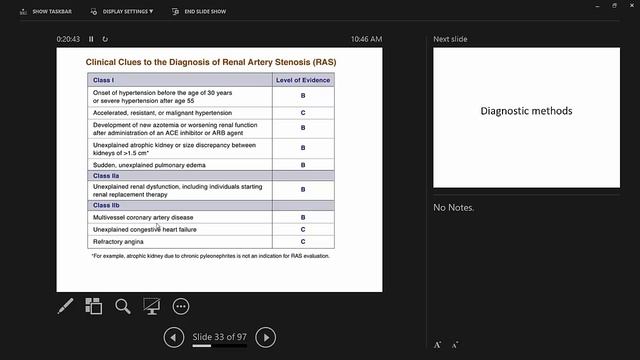Click slide progress bar under slide counter
Viewport: 640px width, 360px height.
220,346
